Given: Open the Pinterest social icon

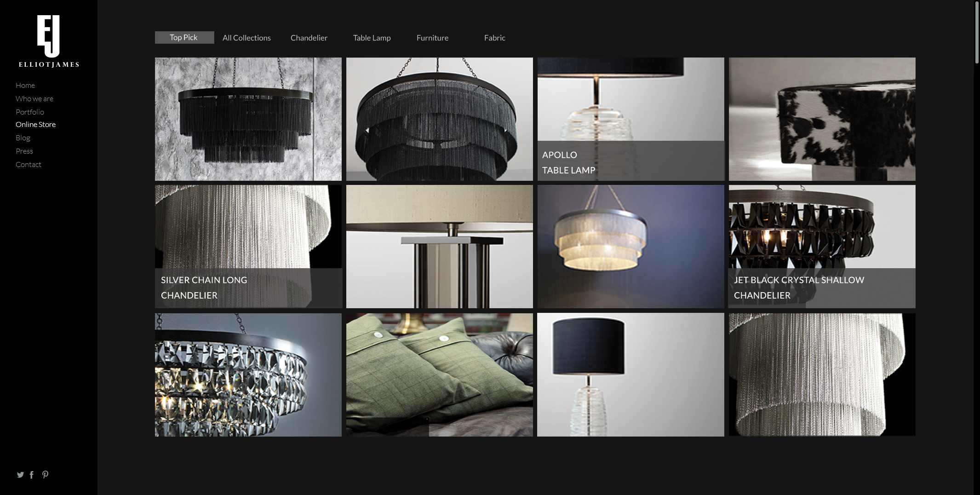Looking at the screenshot, I should [x=45, y=475].
